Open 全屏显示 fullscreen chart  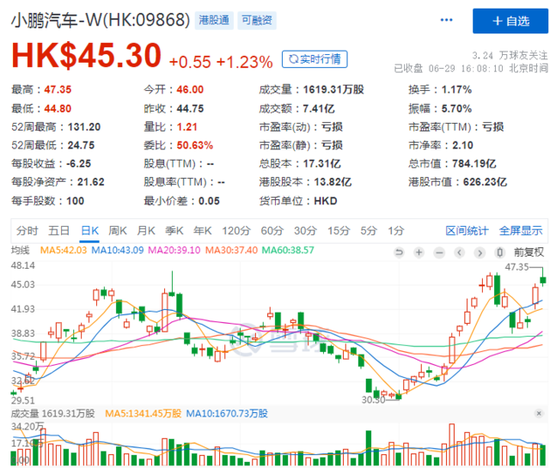tap(521, 230)
